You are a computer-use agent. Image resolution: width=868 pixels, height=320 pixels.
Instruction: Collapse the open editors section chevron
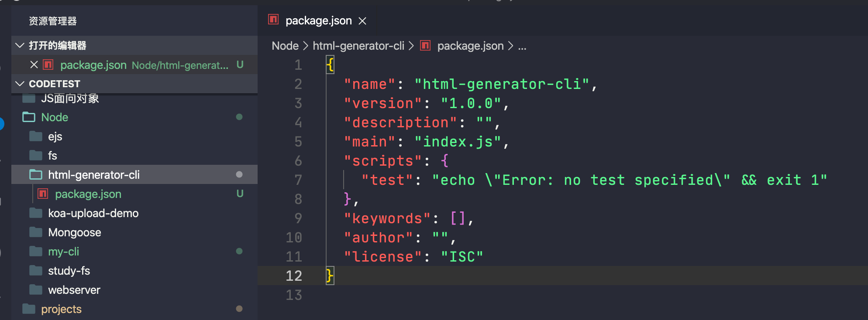click(x=20, y=45)
